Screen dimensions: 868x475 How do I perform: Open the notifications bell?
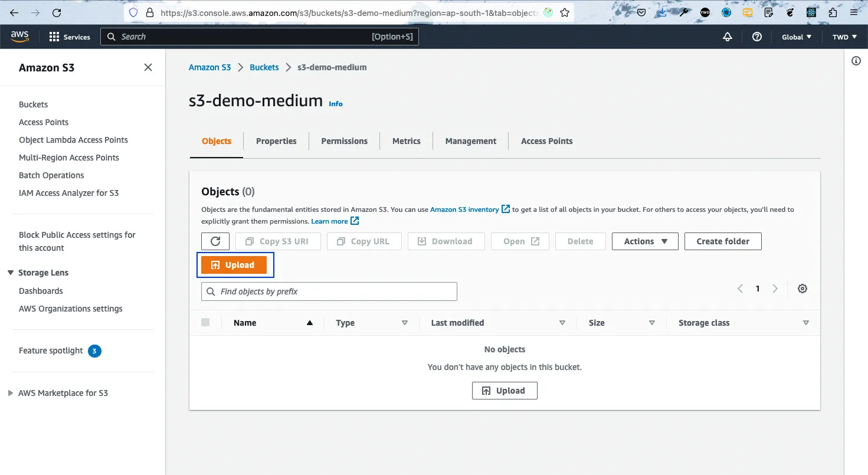pyautogui.click(x=728, y=37)
